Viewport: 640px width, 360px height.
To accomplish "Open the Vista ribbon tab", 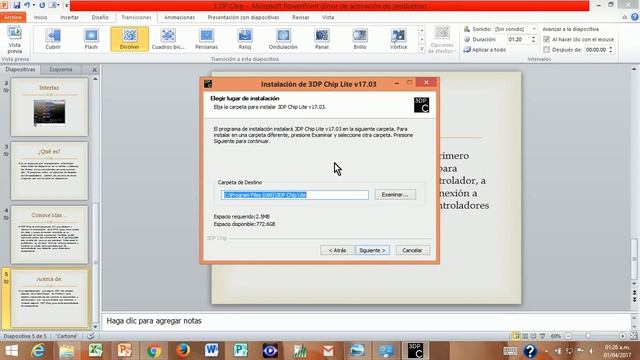I will click(x=328, y=18).
